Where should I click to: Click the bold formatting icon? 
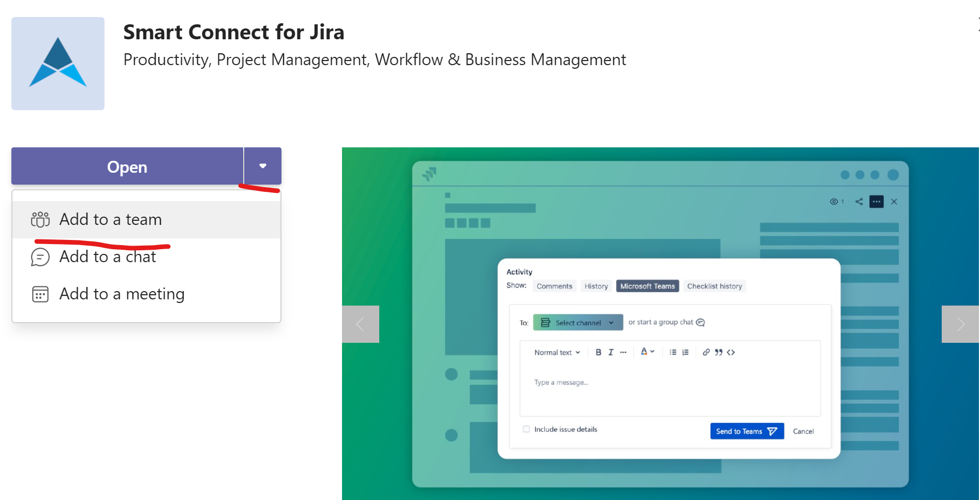pos(598,352)
